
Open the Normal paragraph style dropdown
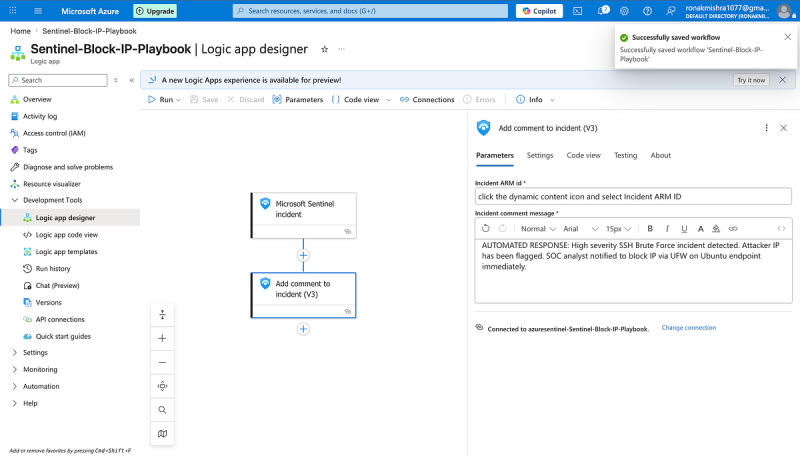tap(538, 229)
